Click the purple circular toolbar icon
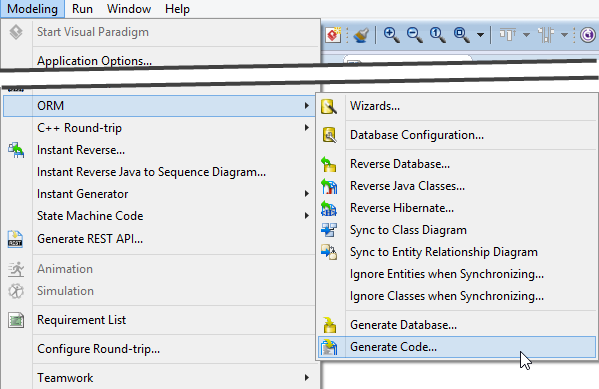599x389 pixels. pos(588,35)
